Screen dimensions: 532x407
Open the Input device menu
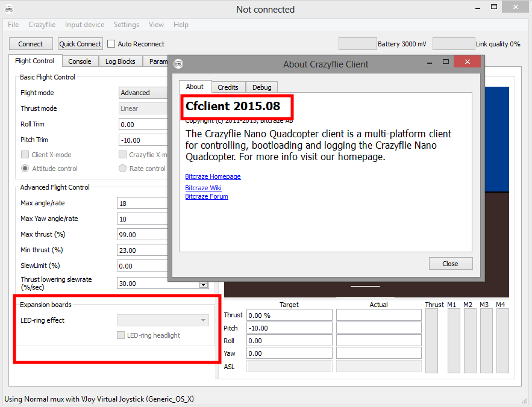tap(84, 25)
